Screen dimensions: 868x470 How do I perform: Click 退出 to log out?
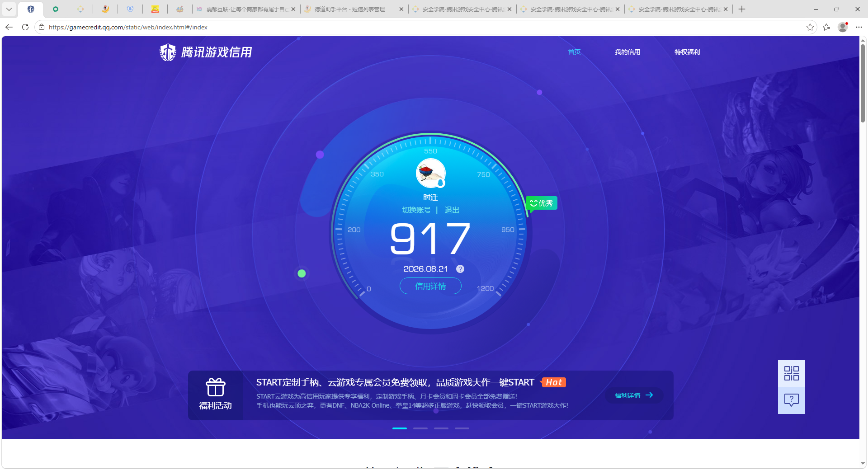point(452,210)
